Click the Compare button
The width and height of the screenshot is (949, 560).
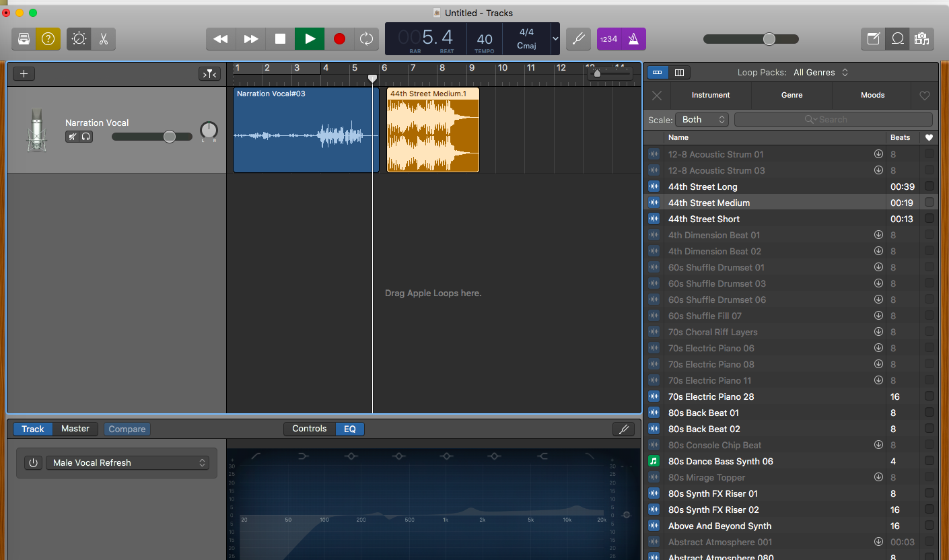[x=127, y=429]
